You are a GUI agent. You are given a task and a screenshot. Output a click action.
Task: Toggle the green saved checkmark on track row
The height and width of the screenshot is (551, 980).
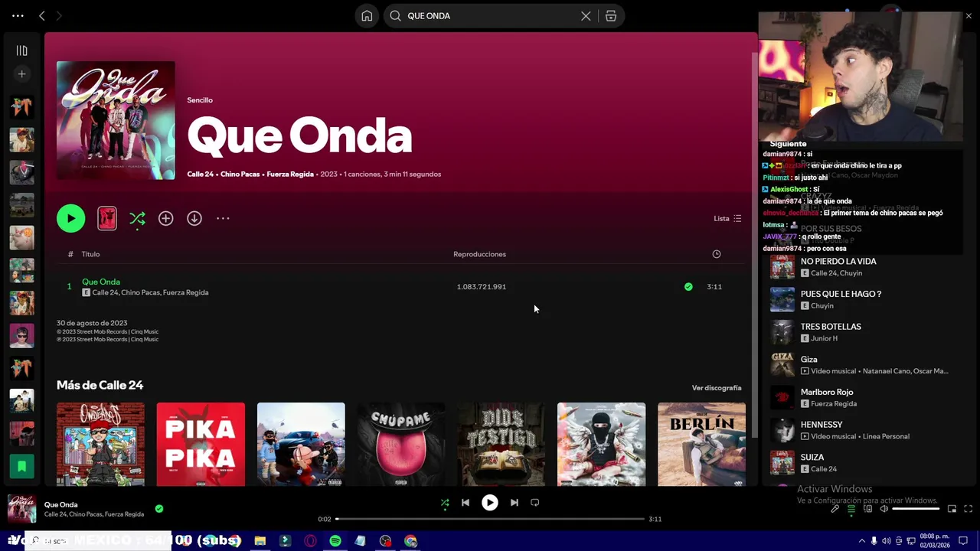[688, 286]
